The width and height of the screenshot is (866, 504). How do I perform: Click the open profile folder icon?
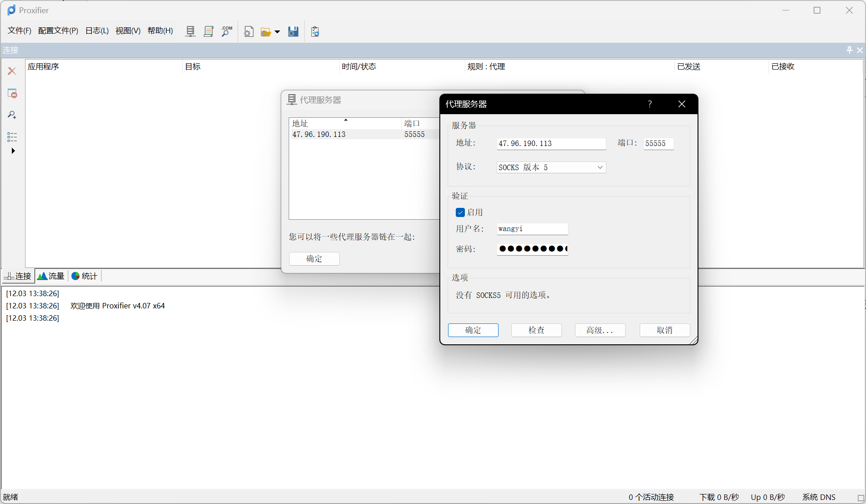click(265, 32)
